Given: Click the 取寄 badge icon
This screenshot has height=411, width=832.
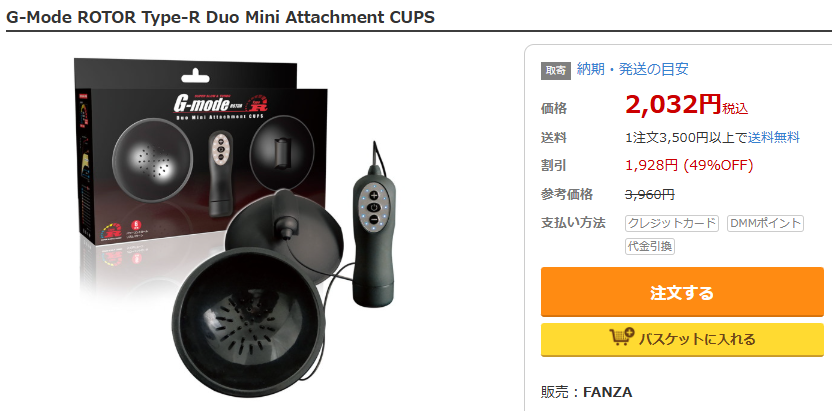Looking at the screenshot, I should 556,71.
